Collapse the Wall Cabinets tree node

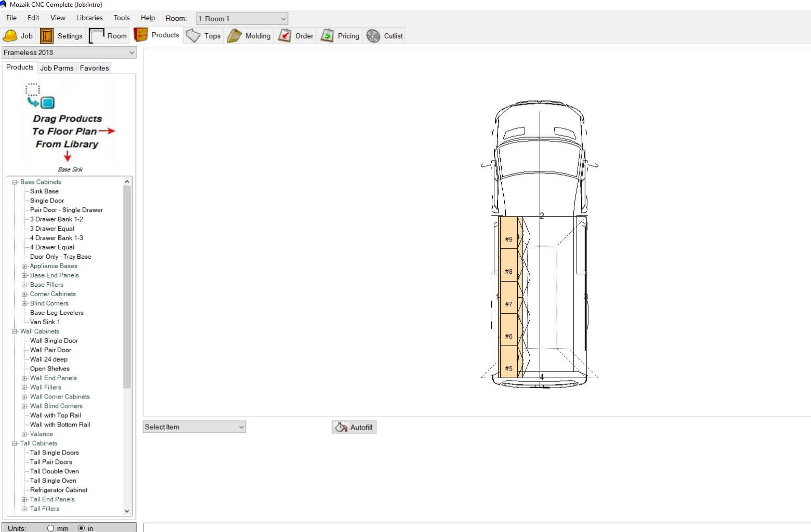tap(15, 331)
